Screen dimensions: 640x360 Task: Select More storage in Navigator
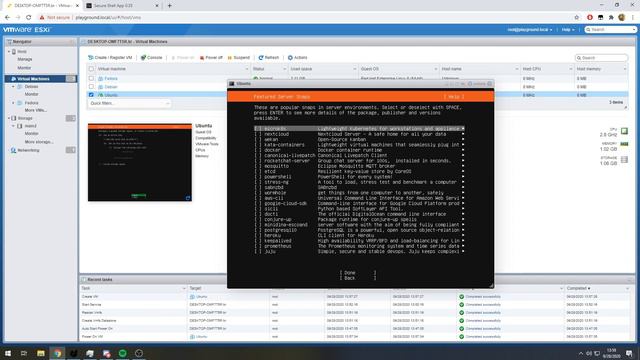tap(39, 142)
